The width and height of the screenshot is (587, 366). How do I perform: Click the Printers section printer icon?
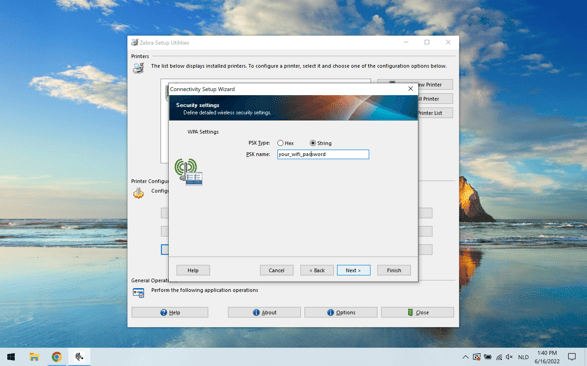(138, 68)
